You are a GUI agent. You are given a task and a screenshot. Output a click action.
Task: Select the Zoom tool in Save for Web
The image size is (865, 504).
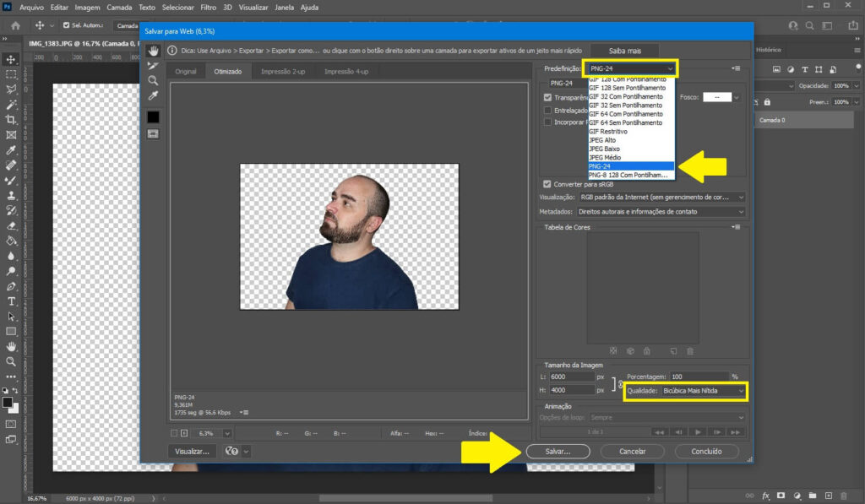(153, 79)
